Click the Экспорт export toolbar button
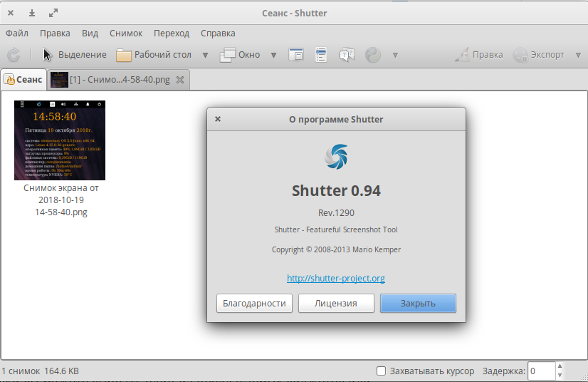 [539, 55]
